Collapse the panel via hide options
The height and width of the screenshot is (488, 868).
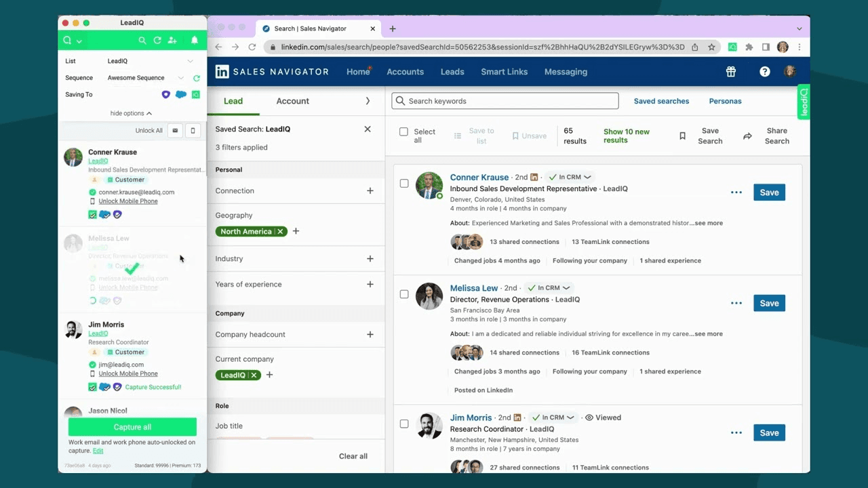pos(131,113)
